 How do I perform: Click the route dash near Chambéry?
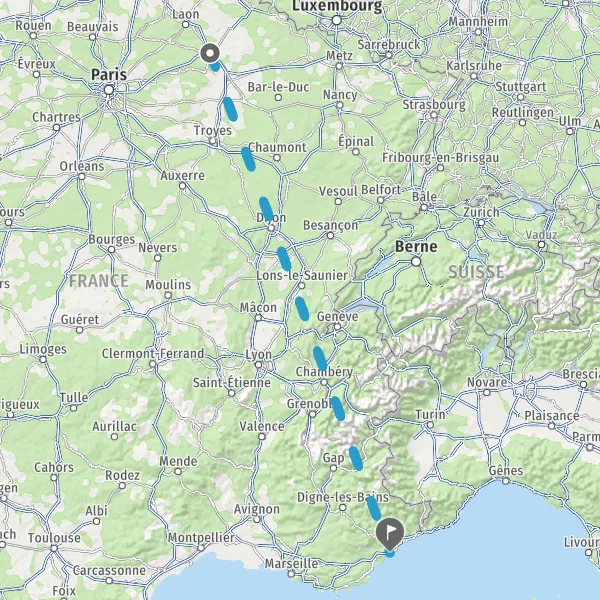click(320, 359)
